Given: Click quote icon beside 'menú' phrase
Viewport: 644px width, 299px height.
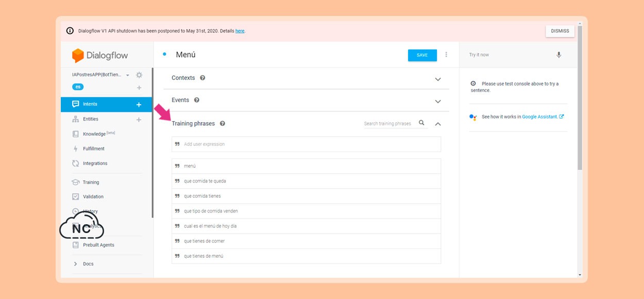Looking at the screenshot, I should [177, 166].
